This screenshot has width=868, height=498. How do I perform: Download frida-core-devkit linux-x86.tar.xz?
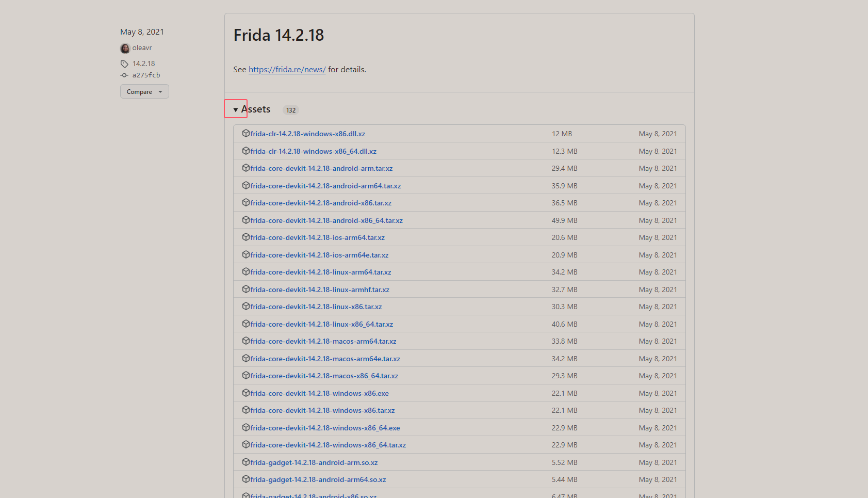tap(316, 307)
